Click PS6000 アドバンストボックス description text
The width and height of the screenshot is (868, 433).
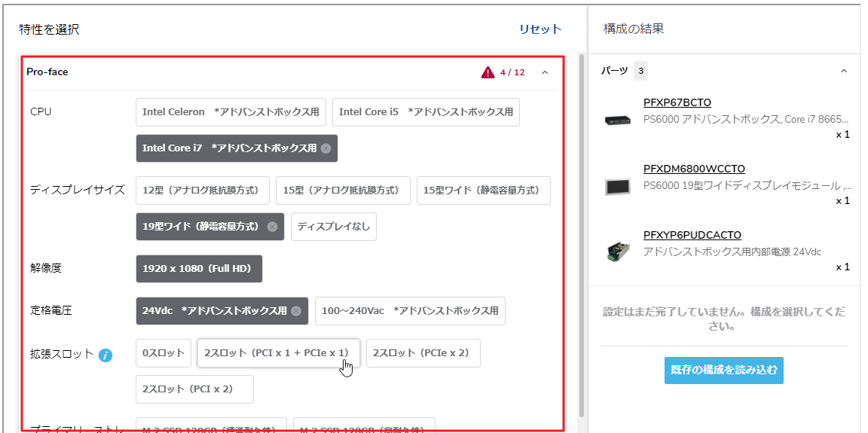click(x=746, y=119)
